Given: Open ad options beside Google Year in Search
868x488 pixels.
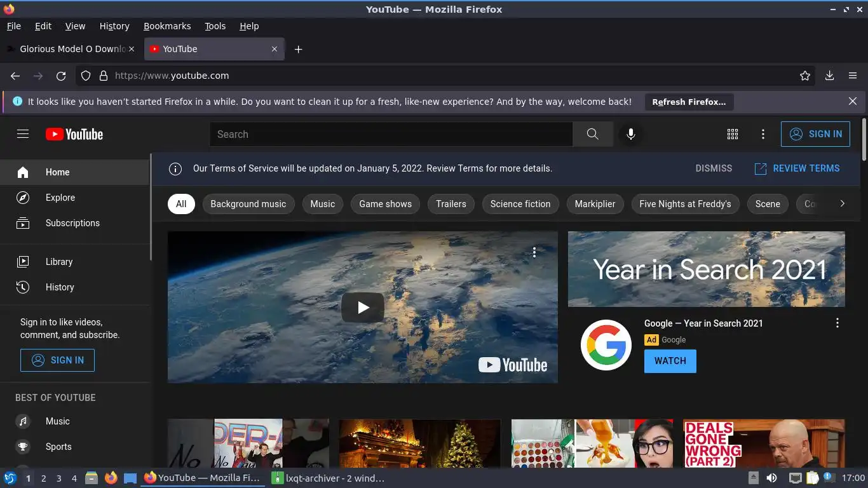Looking at the screenshot, I should pos(837,323).
